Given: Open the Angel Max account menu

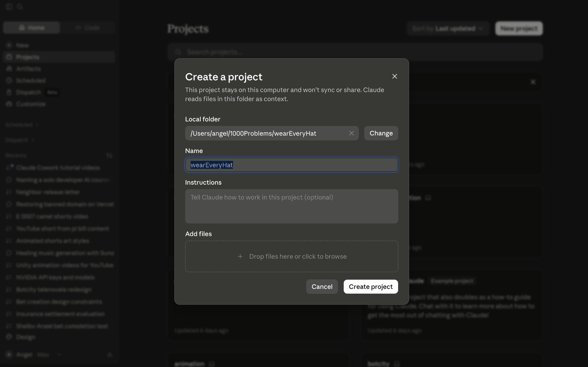Looking at the screenshot, I should coord(33,355).
